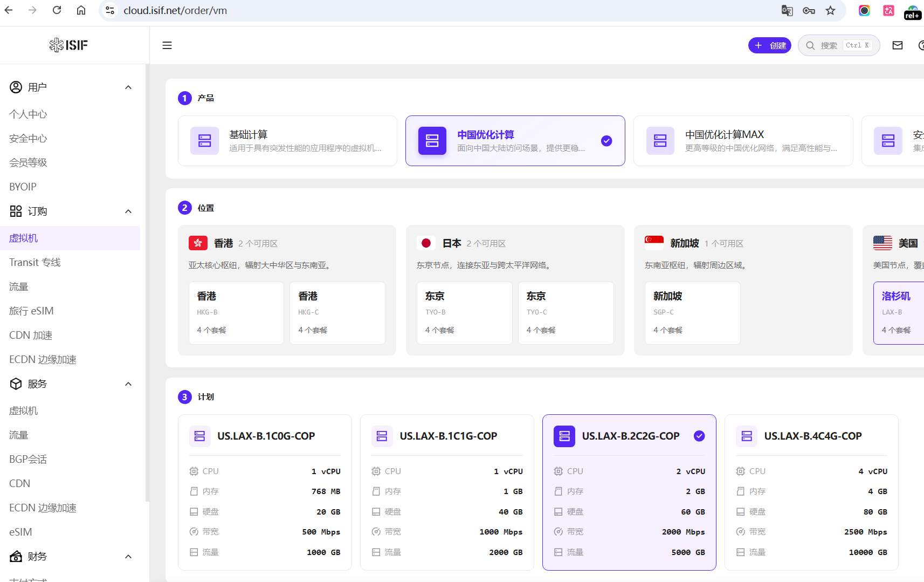
Task: Open BYOIP in sidebar
Action: coord(23,187)
